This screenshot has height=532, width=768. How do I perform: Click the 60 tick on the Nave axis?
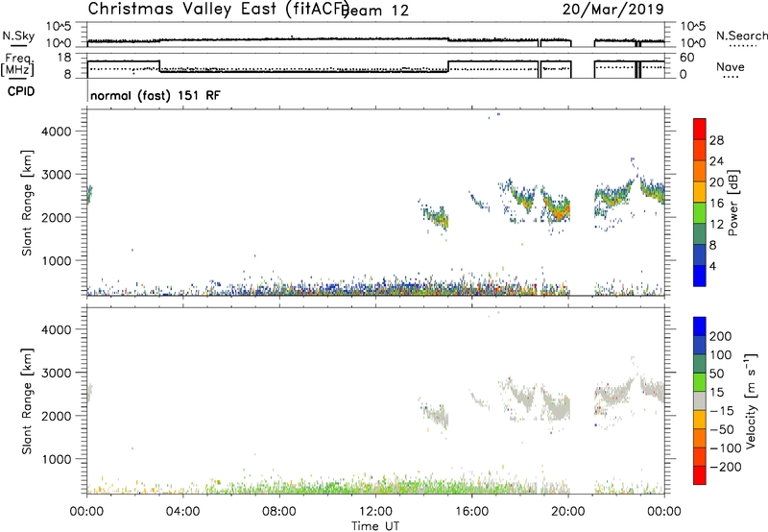coord(687,58)
